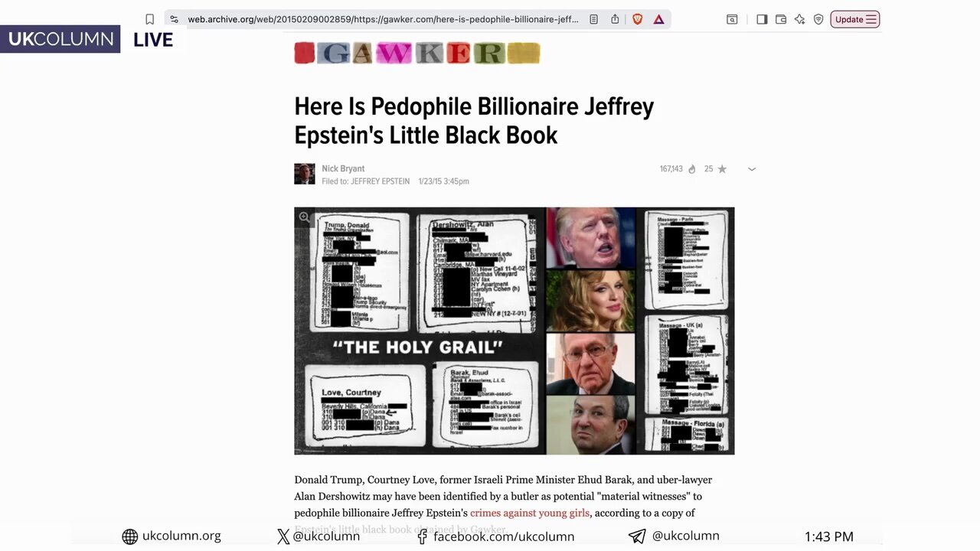Click the flame views icon showing 167,143
Image resolution: width=980 pixels, height=551 pixels.
click(x=692, y=169)
